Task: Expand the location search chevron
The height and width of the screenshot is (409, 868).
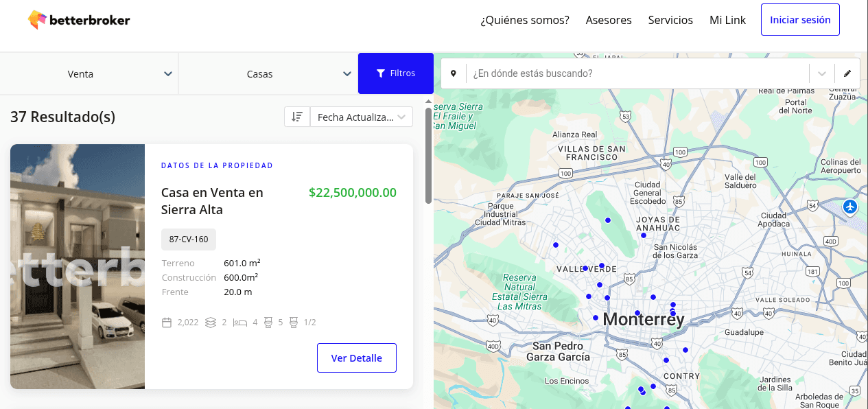Action: 821,73
